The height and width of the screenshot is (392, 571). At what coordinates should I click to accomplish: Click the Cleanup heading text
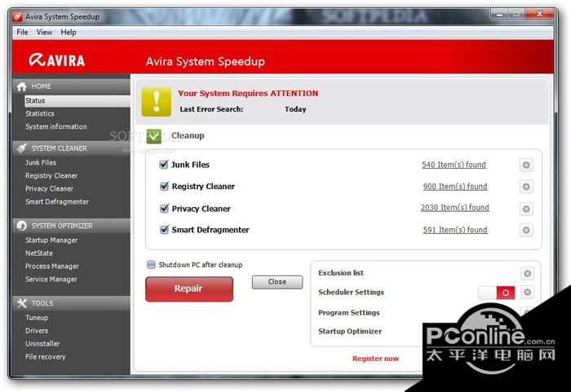188,136
